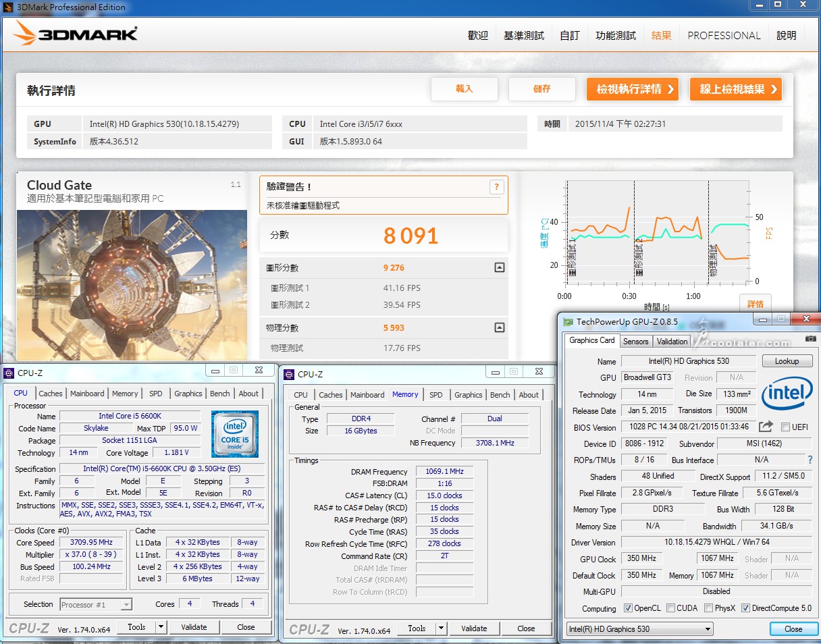
Task: Uncheck the OpenCL computing checkbox
Action: 628,608
